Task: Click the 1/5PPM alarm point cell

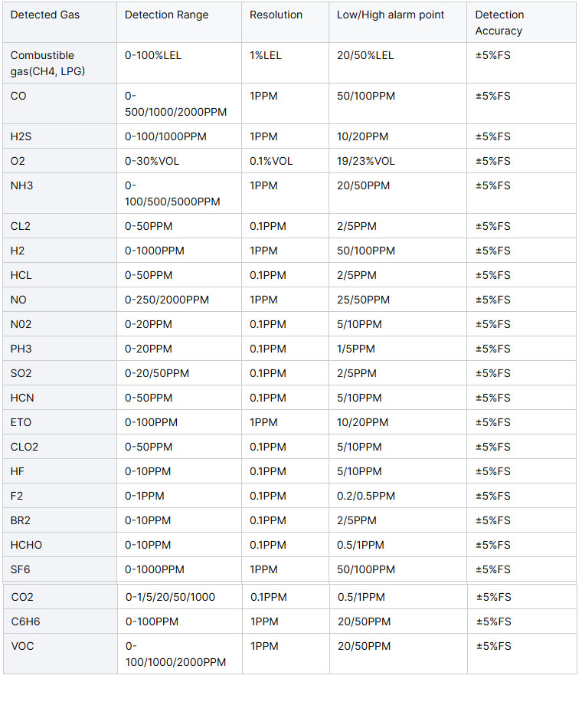Action: tap(397, 349)
